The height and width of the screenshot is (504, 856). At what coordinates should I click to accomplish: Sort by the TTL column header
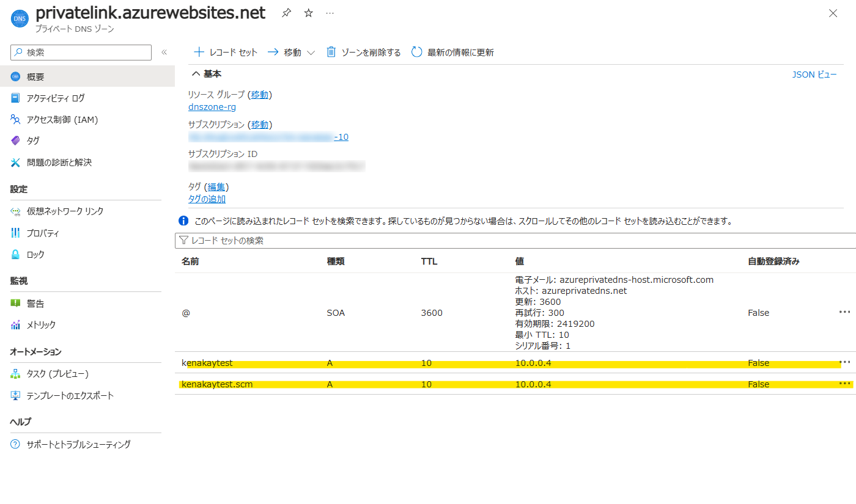click(x=429, y=261)
